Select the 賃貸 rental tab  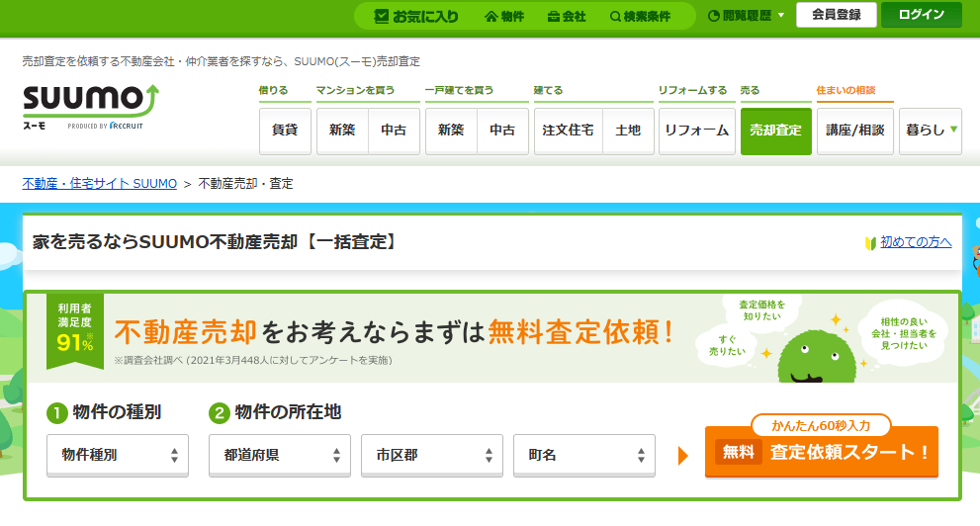click(x=285, y=131)
